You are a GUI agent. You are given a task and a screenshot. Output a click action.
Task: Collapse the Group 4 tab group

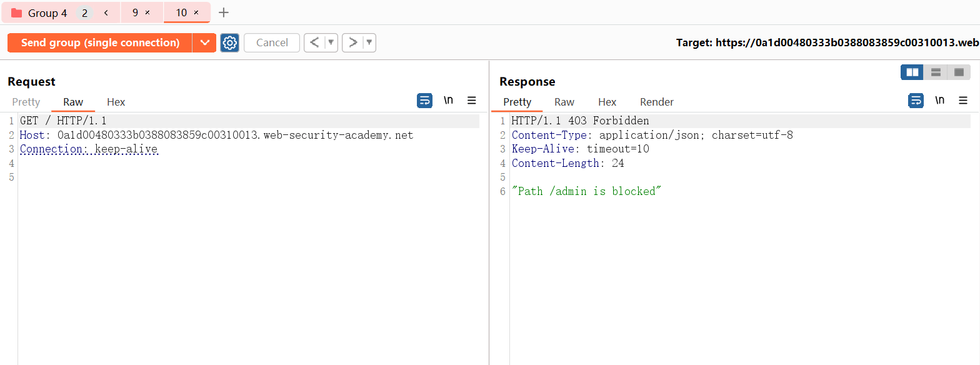point(106,12)
